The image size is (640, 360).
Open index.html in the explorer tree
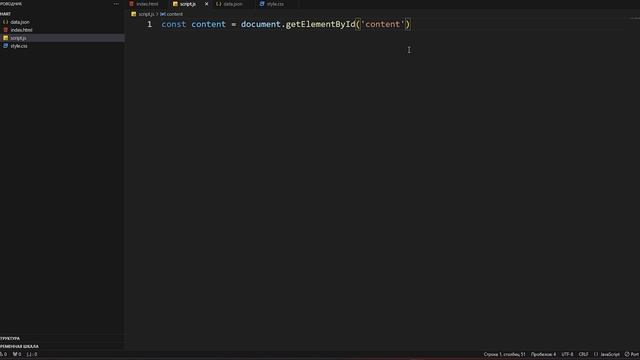(62, 30)
